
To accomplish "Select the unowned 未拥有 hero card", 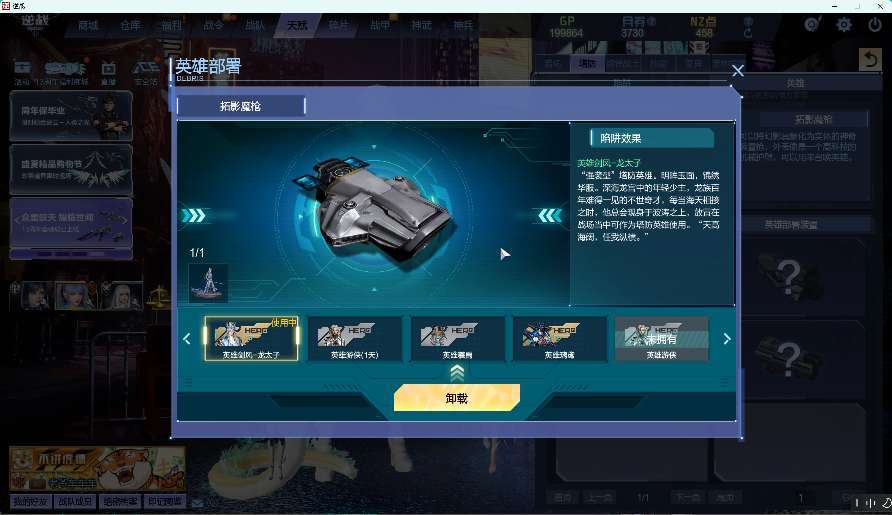I will pos(662,339).
